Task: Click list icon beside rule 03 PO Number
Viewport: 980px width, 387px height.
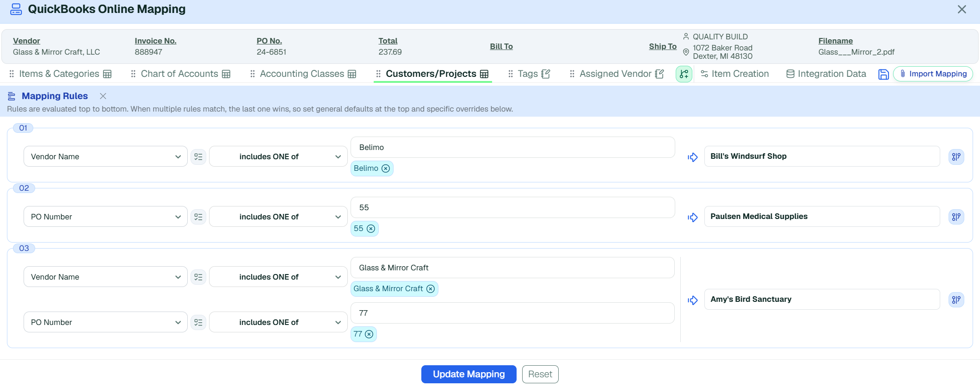Action: pyautogui.click(x=198, y=322)
